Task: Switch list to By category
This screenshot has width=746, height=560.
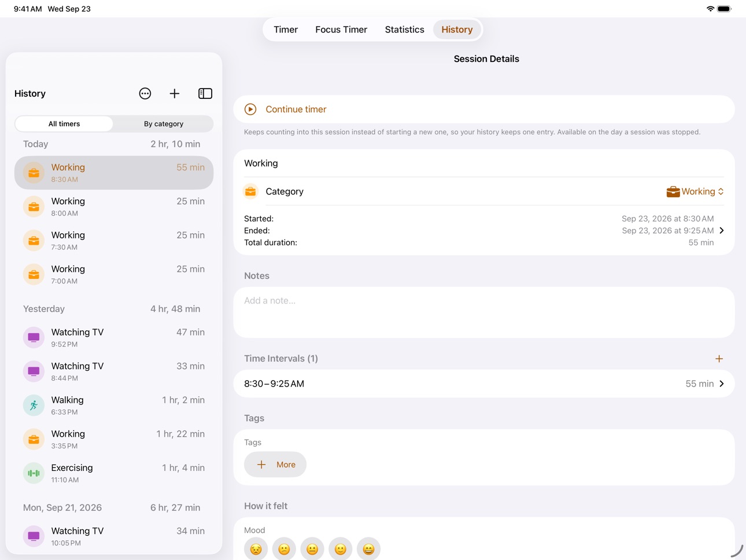Action: click(x=164, y=124)
